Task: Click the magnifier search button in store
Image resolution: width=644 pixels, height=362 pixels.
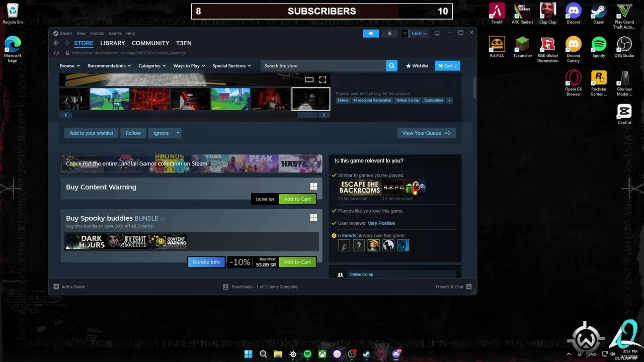Action: click(392, 66)
